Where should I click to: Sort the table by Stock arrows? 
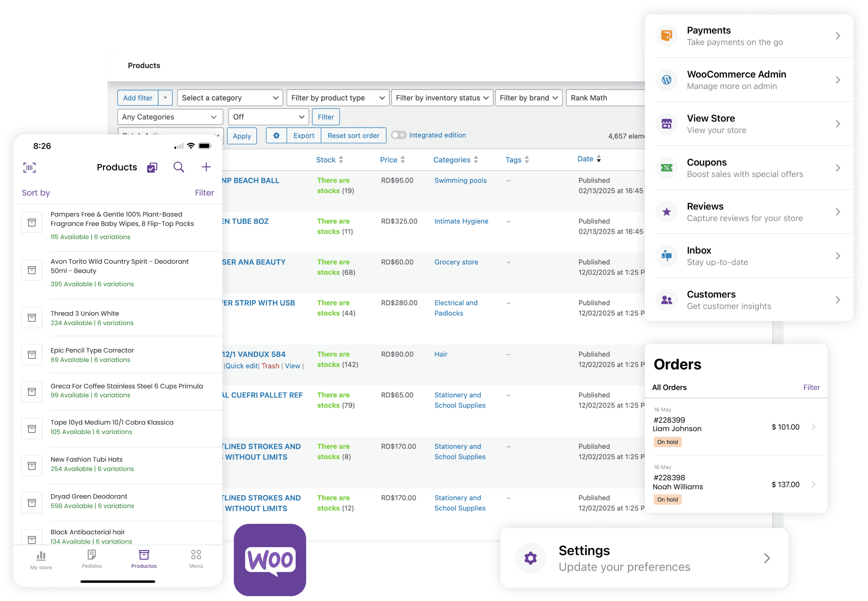click(x=341, y=160)
